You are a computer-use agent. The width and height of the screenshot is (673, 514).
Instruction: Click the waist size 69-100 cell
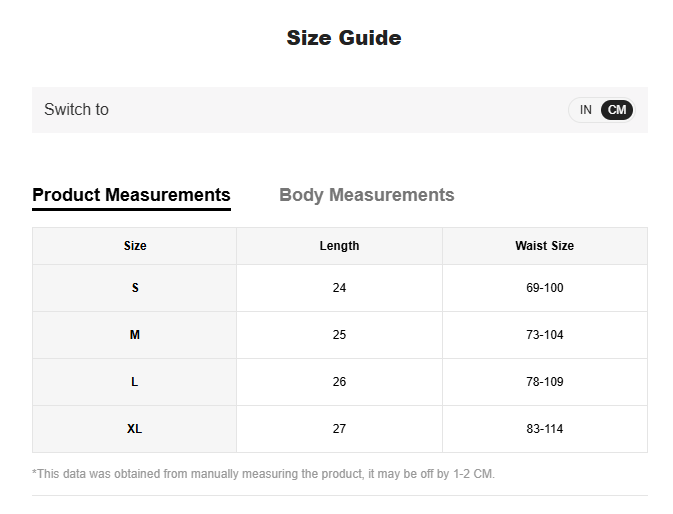tap(544, 288)
